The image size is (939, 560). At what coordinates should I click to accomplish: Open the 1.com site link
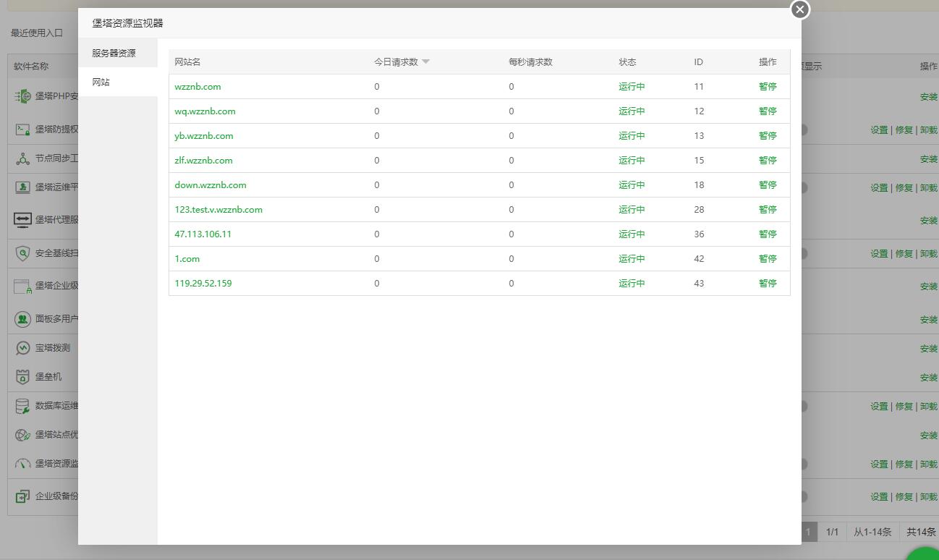coord(187,258)
